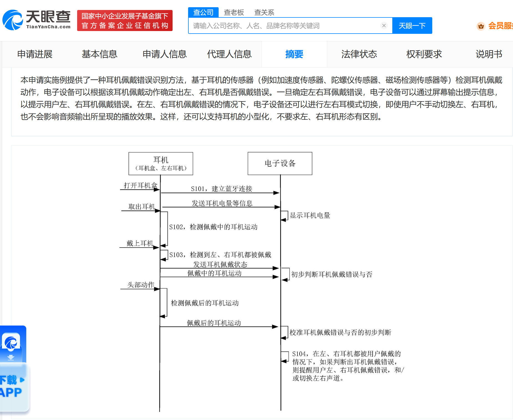Open the 会员服务 link
The width and height of the screenshot is (513, 420).
[500, 26]
